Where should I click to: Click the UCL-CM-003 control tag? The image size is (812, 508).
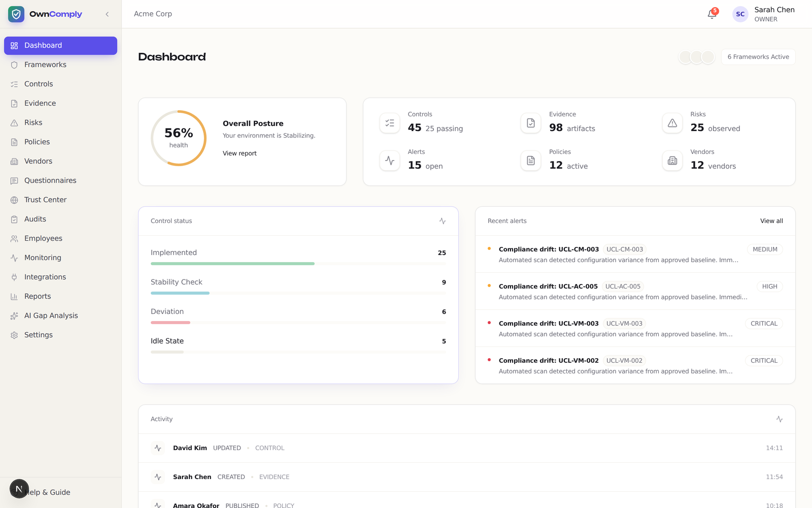[x=625, y=249]
